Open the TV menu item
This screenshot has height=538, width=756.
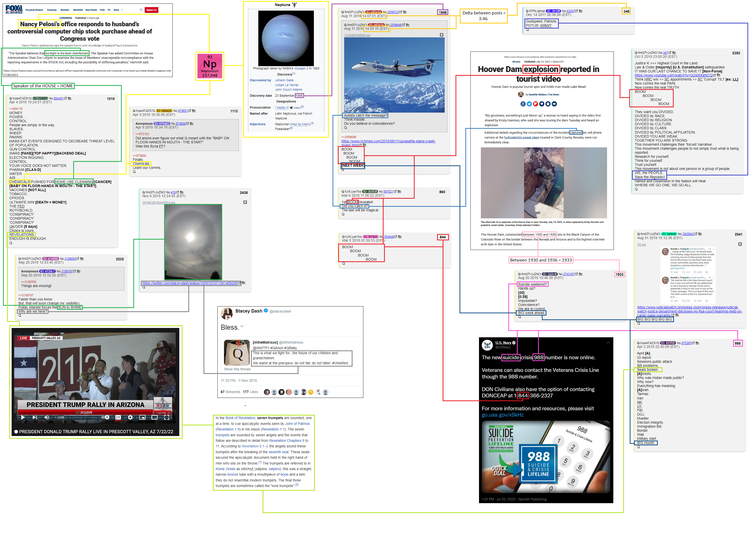pos(109,10)
